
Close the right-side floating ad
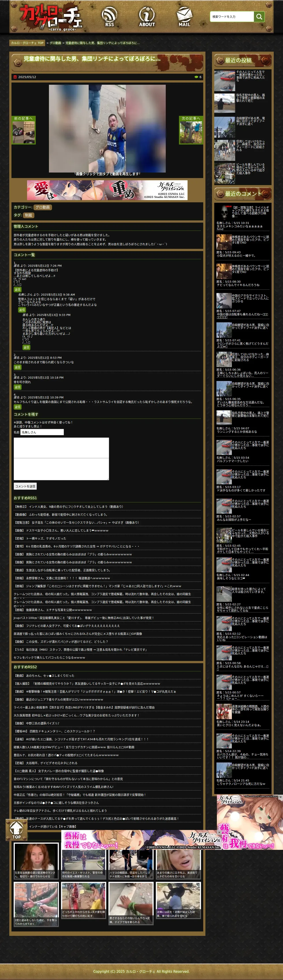coord(281,797)
